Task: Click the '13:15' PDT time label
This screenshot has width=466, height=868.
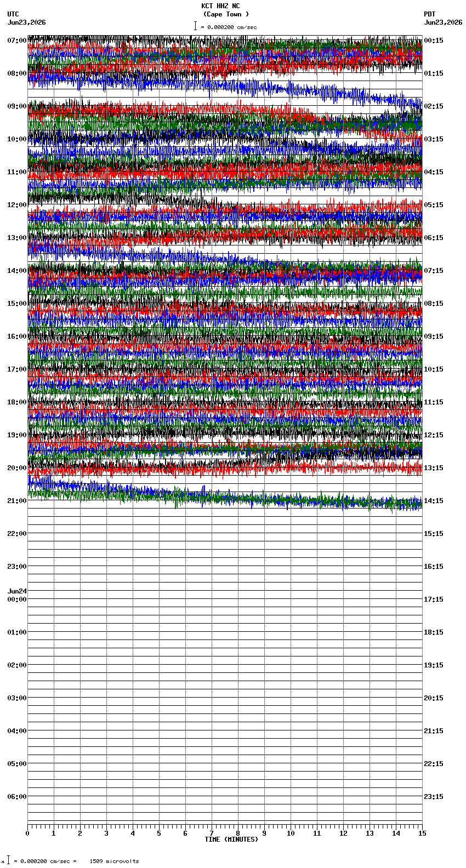Action: click(434, 468)
